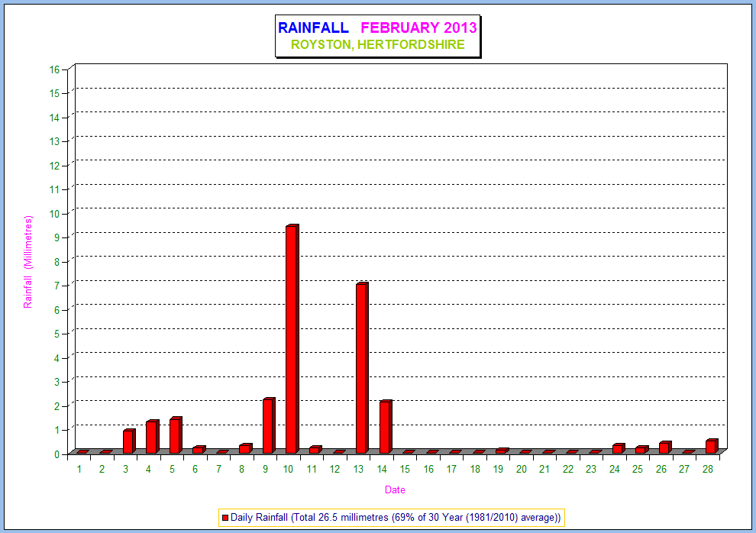This screenshot has height=533, width=756.
Task: Click the y-axis value 10
Action: tap(54, 214)
